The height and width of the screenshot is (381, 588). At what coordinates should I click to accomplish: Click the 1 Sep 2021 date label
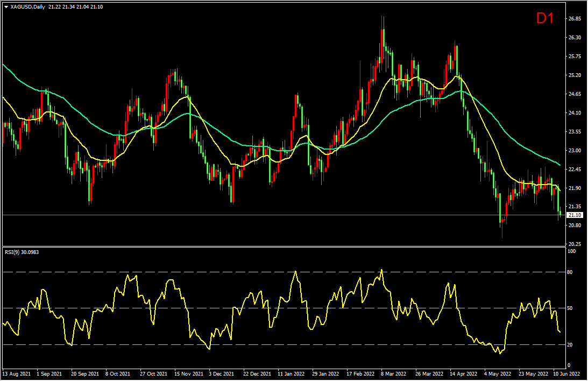tap(49, 374)
